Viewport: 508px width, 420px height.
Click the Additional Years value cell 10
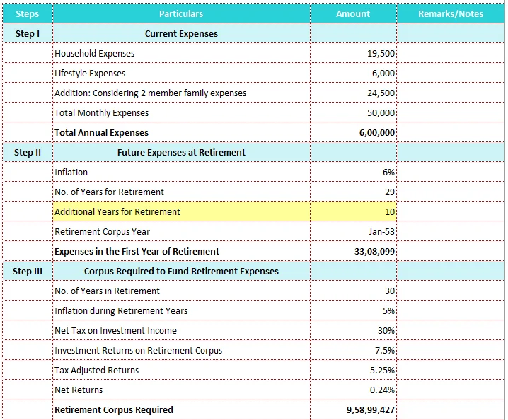click(353, 211)
